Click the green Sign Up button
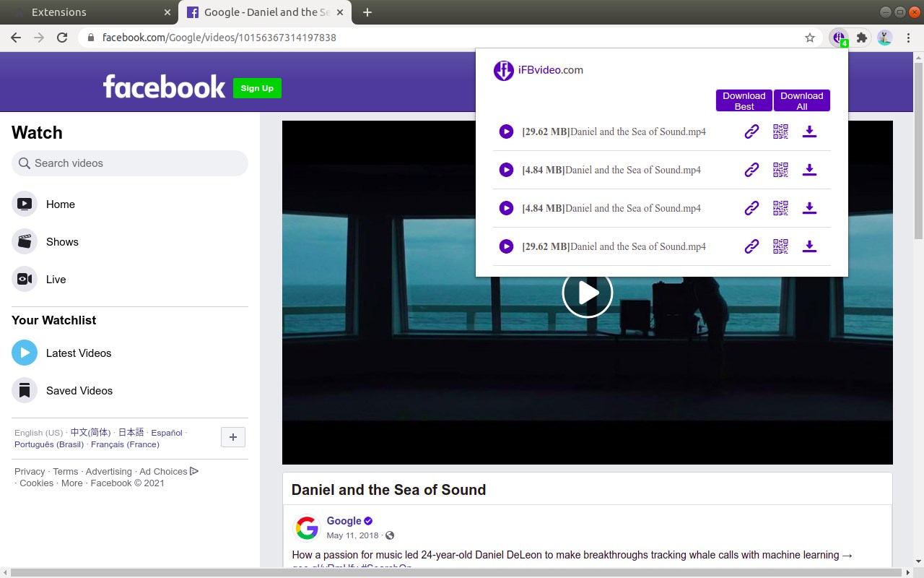This screenshot has height=578, width=924. (x=257, y=88)
